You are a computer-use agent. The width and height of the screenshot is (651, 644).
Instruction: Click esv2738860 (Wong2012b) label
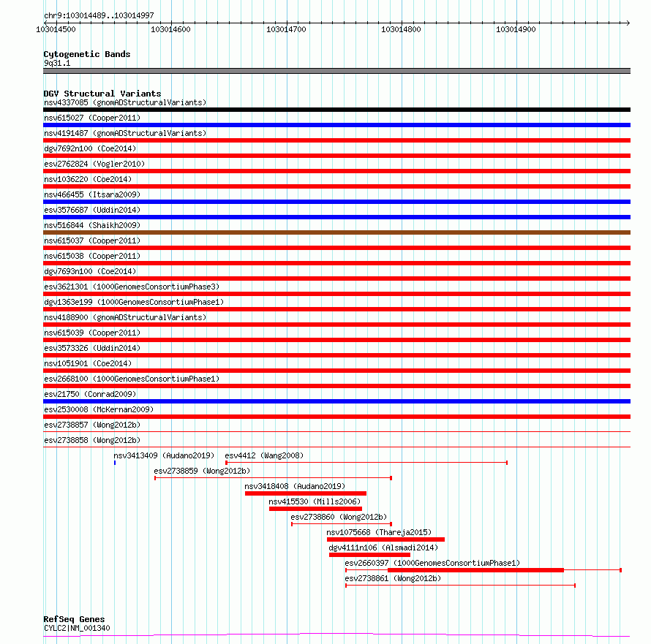(339, 517)
